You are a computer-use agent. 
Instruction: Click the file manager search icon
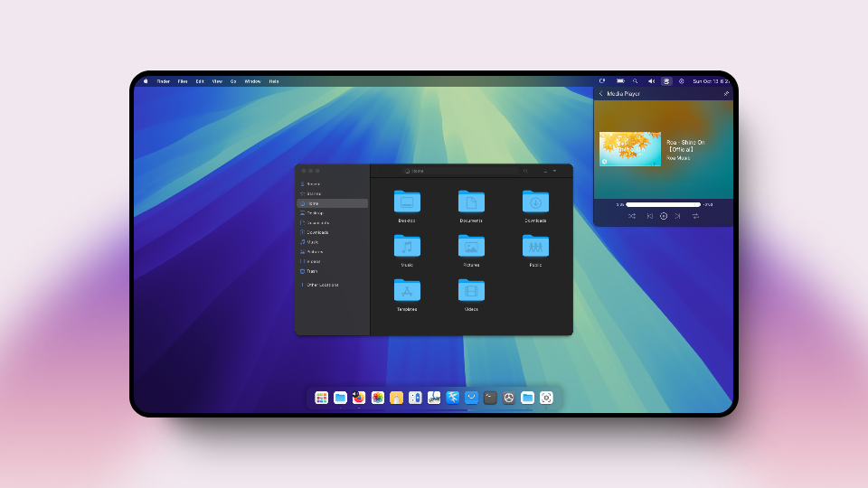pos(525,172)
